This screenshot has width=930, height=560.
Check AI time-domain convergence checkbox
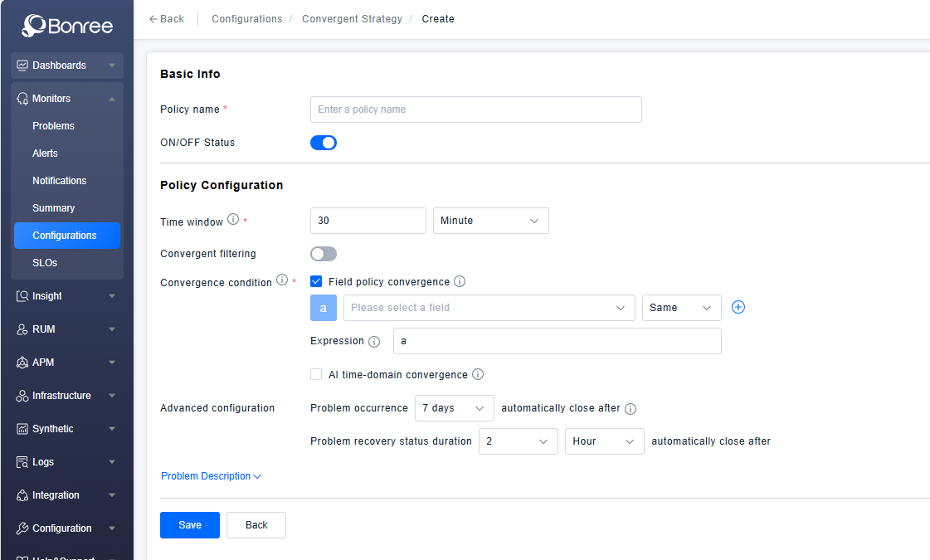[x=316, y=374]
